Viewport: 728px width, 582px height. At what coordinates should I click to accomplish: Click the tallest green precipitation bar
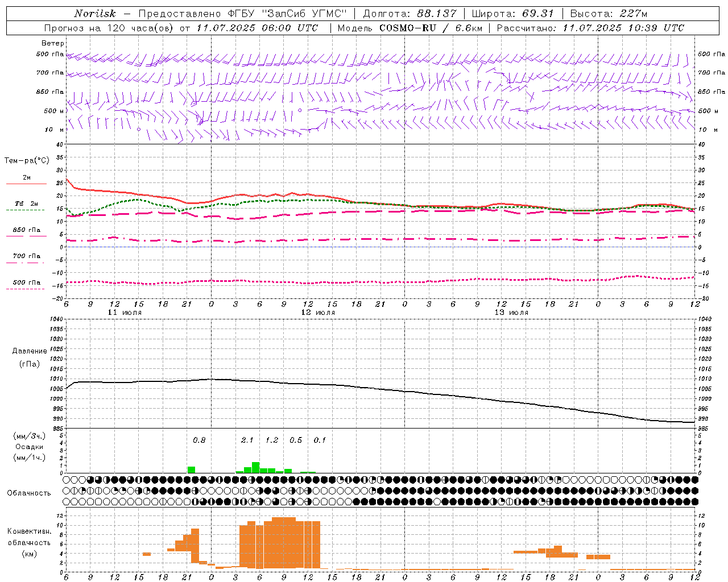[x=255, y=467]
